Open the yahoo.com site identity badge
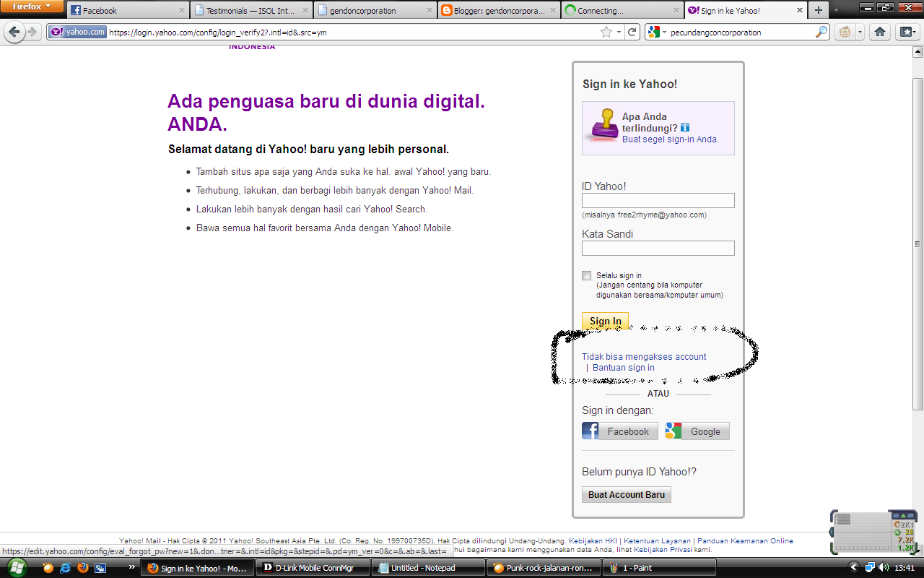This screenshot has height=578, width=924. click(77, 32)
